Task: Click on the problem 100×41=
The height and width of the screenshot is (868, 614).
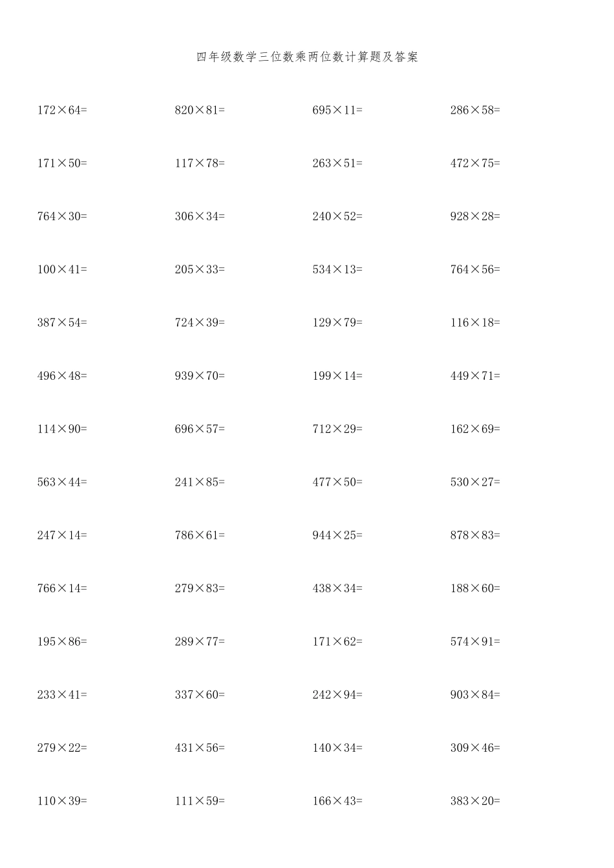Action: tap(62, 269)
